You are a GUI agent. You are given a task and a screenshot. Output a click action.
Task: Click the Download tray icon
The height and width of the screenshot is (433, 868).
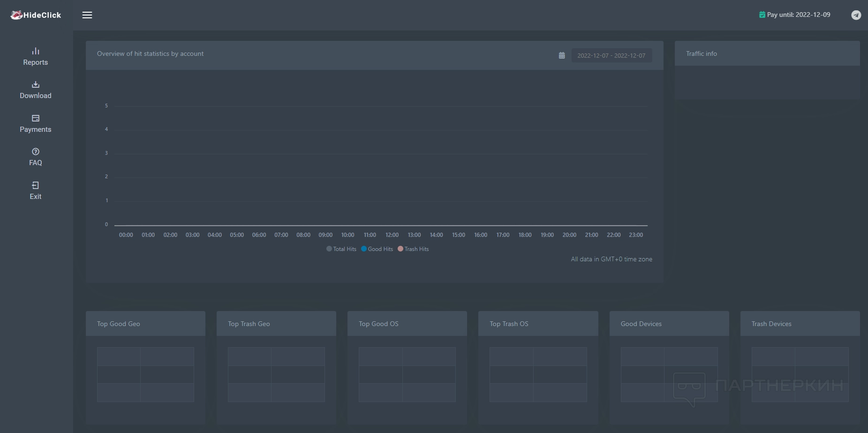[x=36, y=84]
